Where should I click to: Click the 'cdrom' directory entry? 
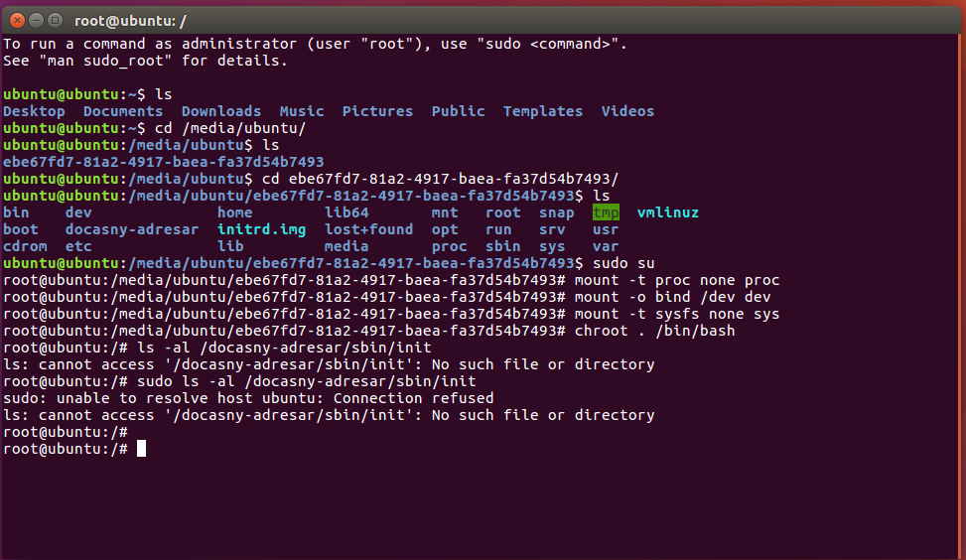click(x=25, y=246)
